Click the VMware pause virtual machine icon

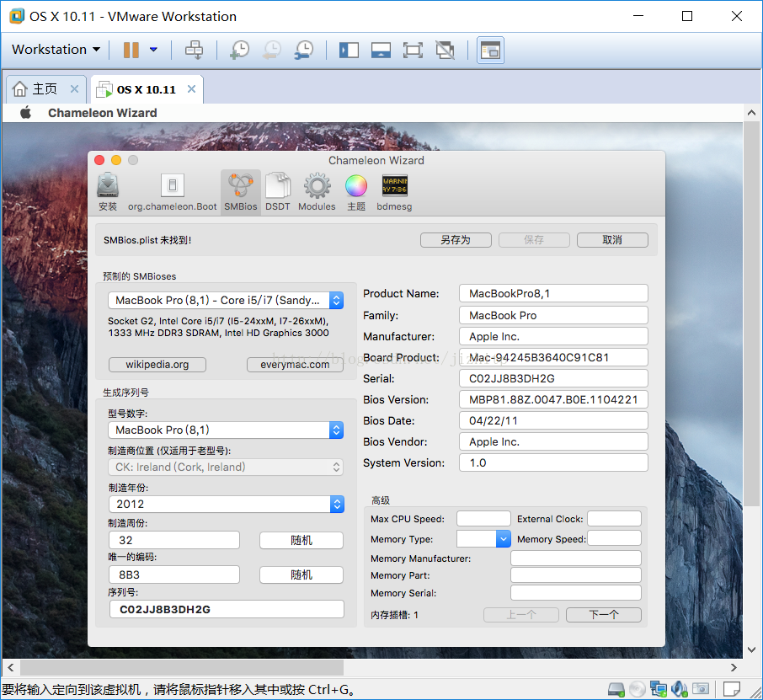[131, 50]
